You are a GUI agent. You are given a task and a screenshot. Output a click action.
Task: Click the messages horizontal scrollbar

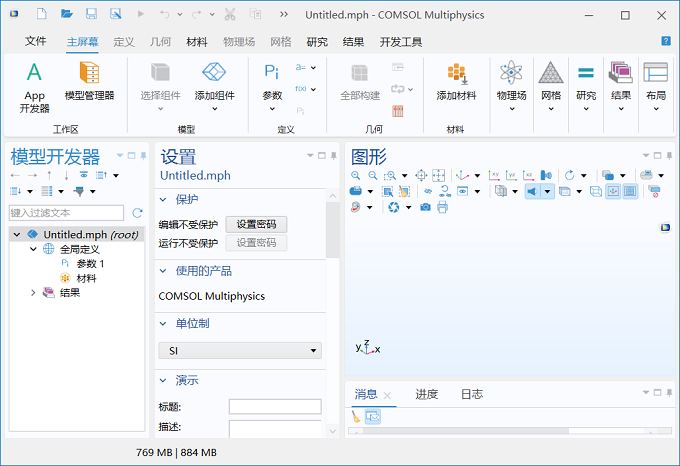466,431
